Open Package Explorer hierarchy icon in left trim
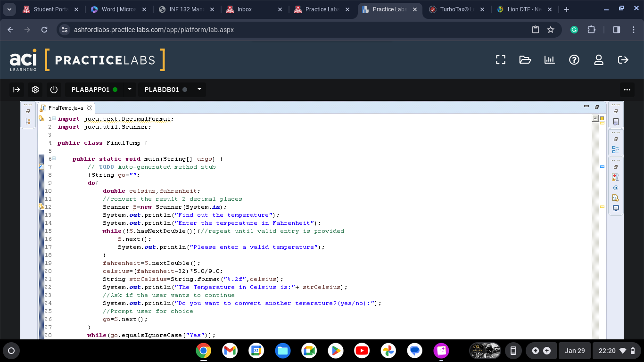 coord(28,122)
